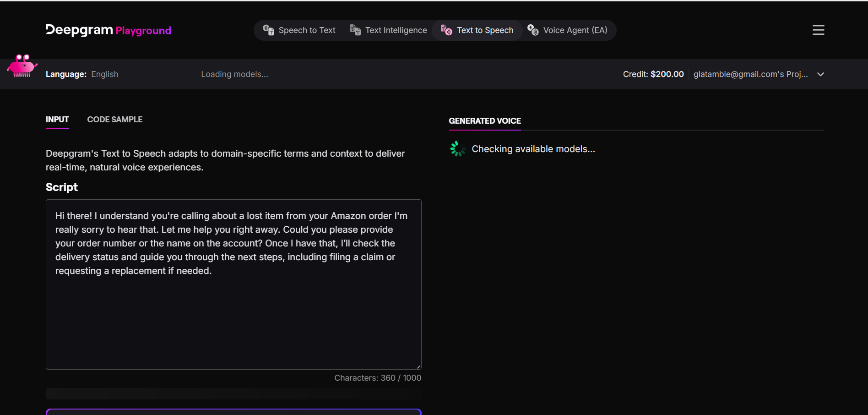Open the Text Intelligence tab

388,30
